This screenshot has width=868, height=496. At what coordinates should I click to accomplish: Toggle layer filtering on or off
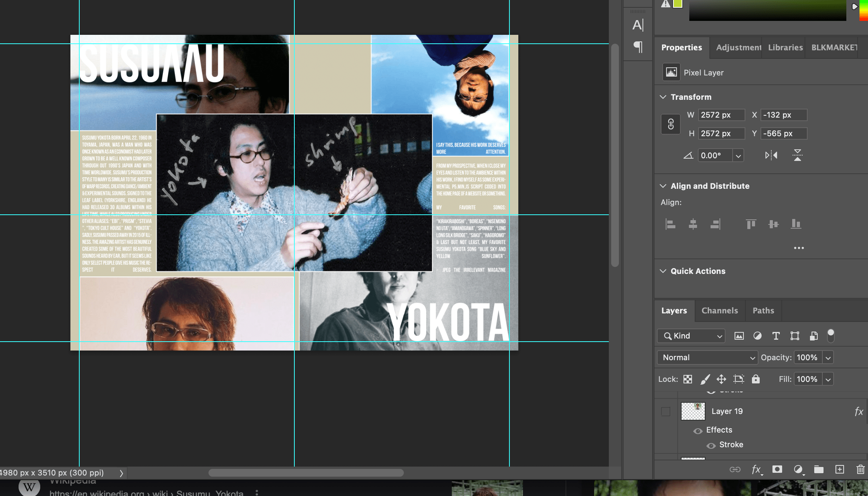tap(830, 335)
